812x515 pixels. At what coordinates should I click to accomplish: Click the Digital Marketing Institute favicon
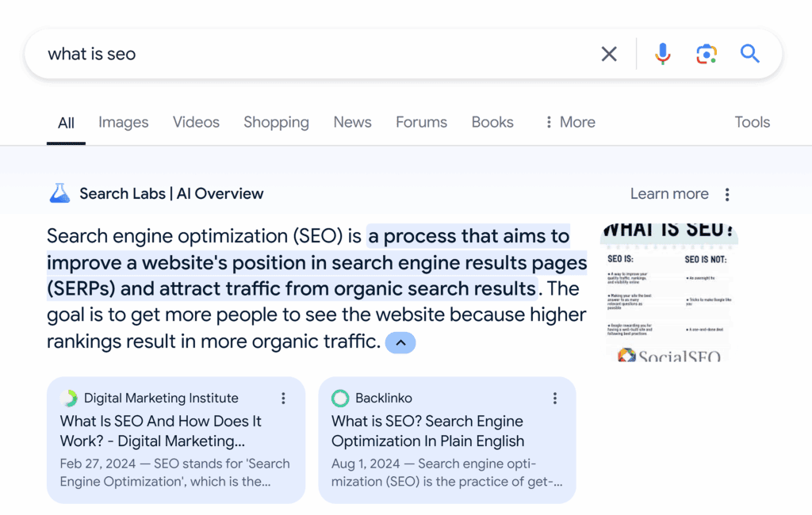tap(69, 398)
